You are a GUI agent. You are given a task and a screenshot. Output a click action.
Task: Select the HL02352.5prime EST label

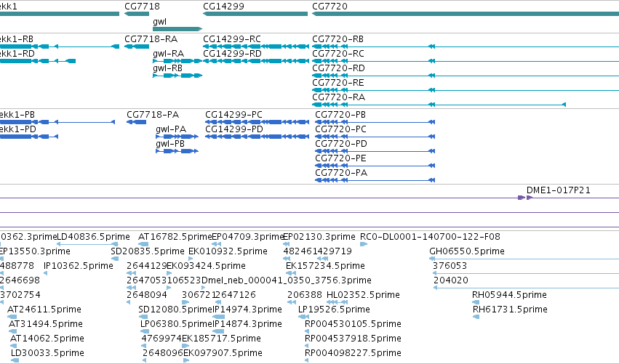point(363,296)
